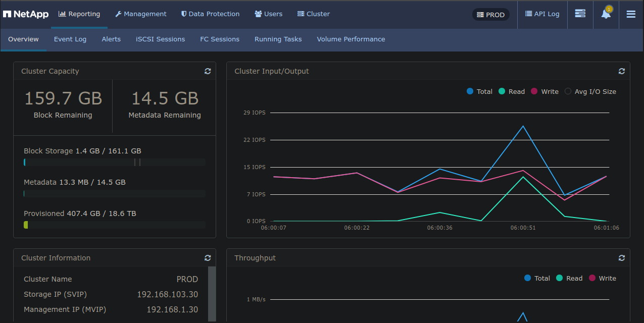Click the NetApp logo

click(x=26, y=14)
